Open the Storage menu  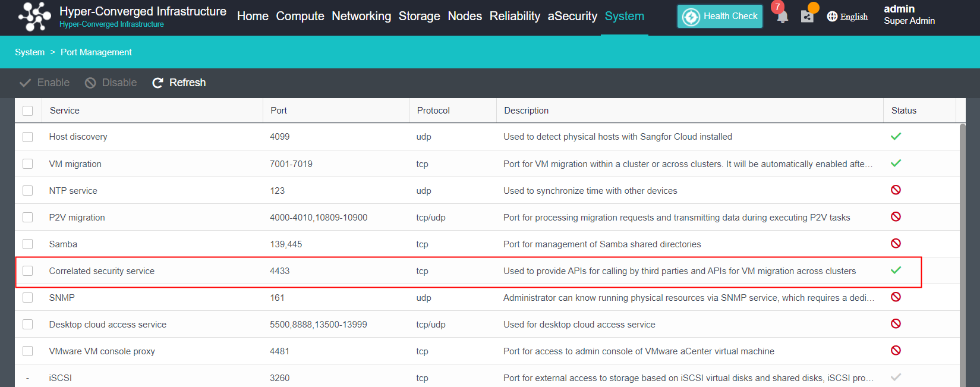[419, 16]
